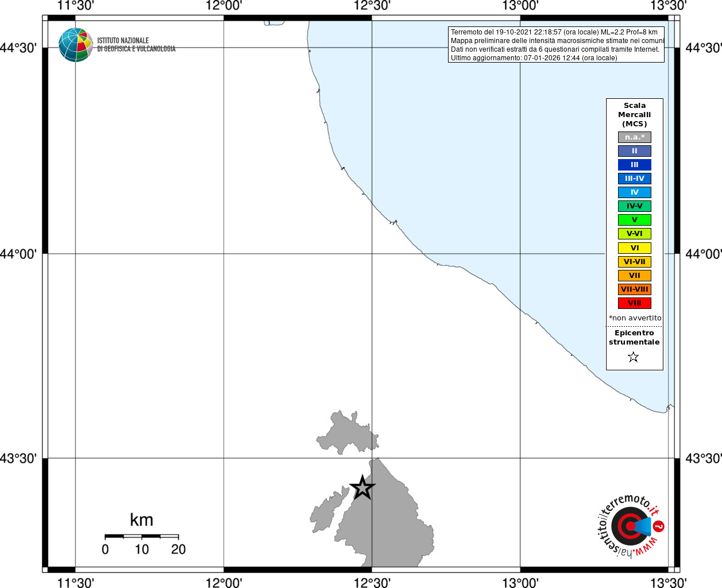Screen dimensions: 722x588
Task: Click the IV intensity legend swatch
Action: tap(635, 192)
